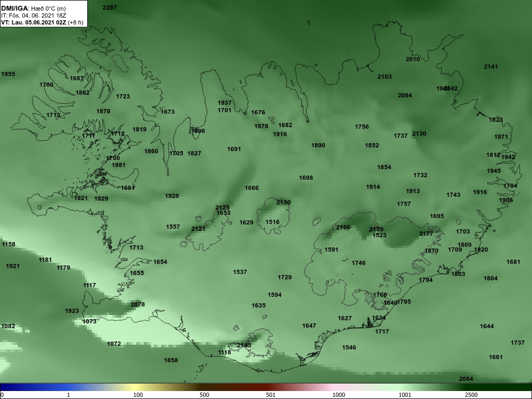532x399 pixels.
Task: Click the 1546 offshore value
Action: (x=349, y=347)
